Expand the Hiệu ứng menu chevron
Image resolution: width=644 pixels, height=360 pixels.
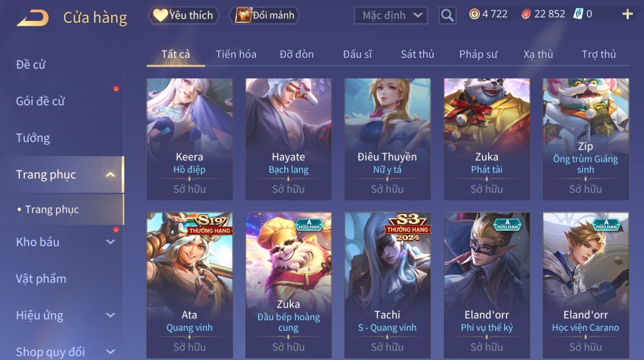110,315
